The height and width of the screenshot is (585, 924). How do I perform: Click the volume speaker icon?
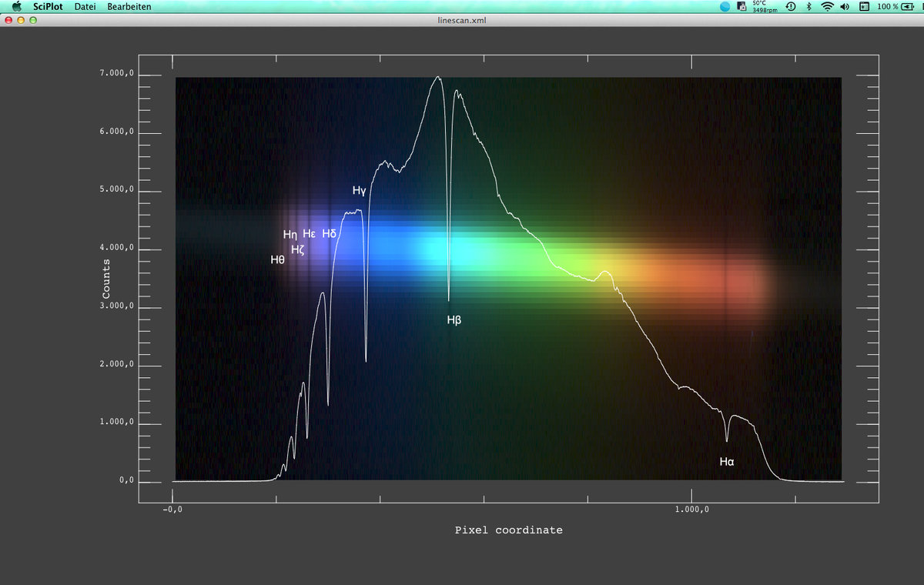(845, 6)
